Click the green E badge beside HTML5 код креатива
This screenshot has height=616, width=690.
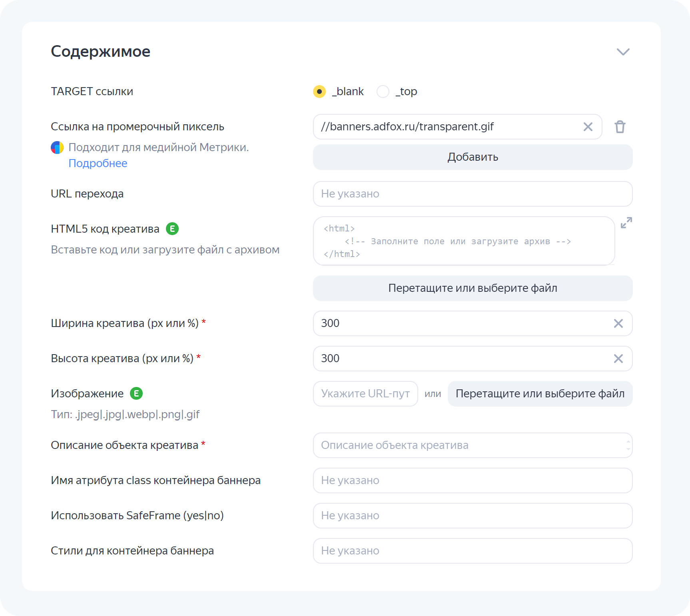[x=172, y=229]
